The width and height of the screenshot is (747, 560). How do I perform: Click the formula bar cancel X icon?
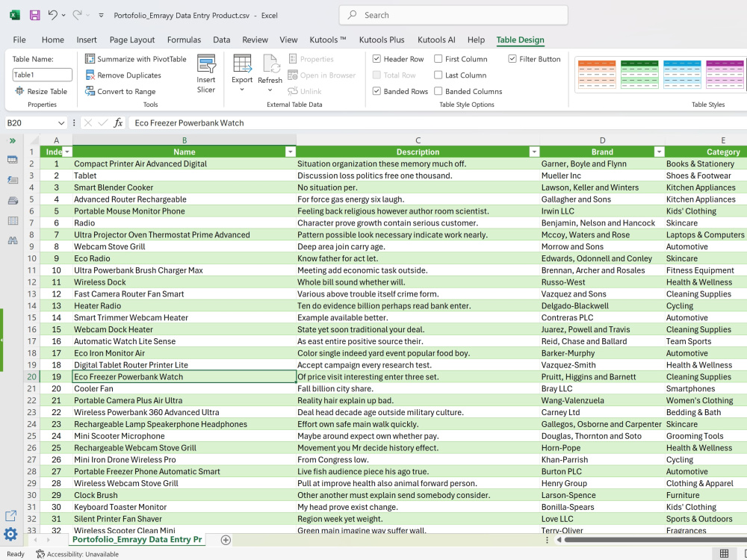pyautogui.click(x=87, y=123)
